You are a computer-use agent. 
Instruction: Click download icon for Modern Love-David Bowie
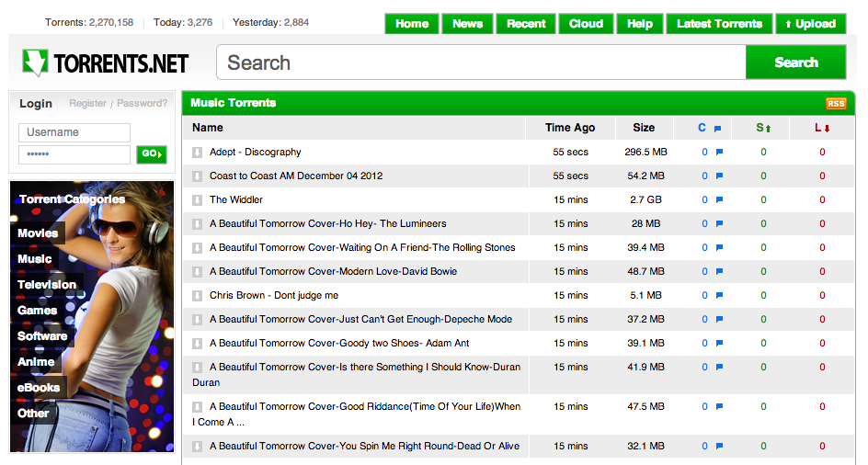[197, 271]
